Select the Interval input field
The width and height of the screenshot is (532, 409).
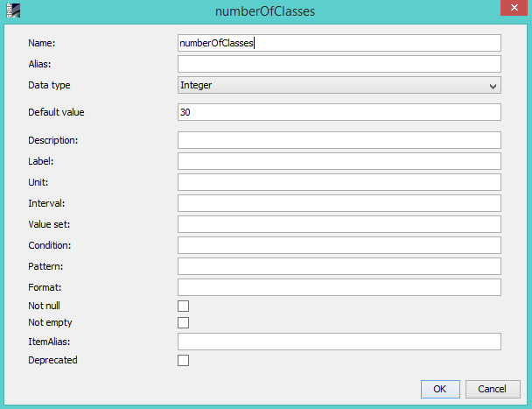(339, 203)
